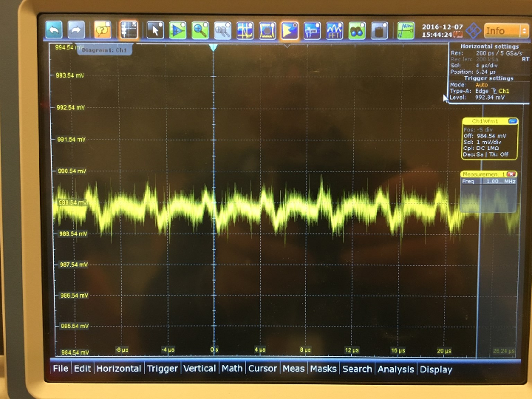The height and width of the screenshot is (399, 532).
Task: Click the Redo arrow icon
Action: (76, 30)
